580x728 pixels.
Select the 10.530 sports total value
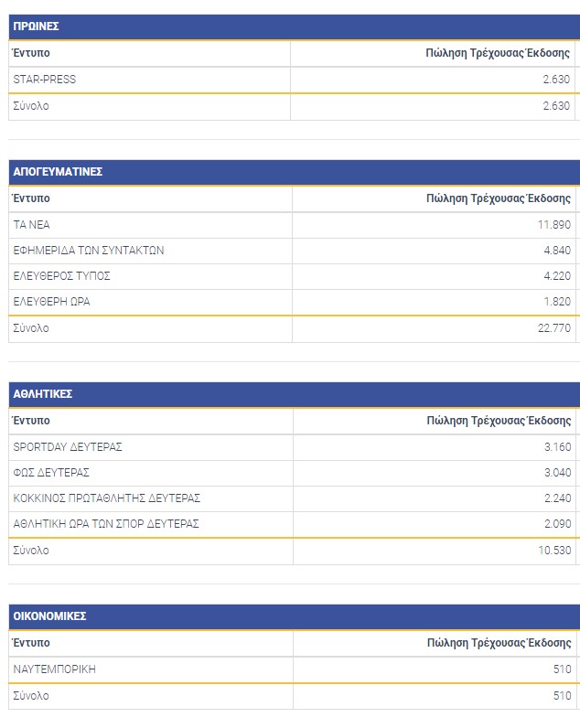[x=554, y=551]
